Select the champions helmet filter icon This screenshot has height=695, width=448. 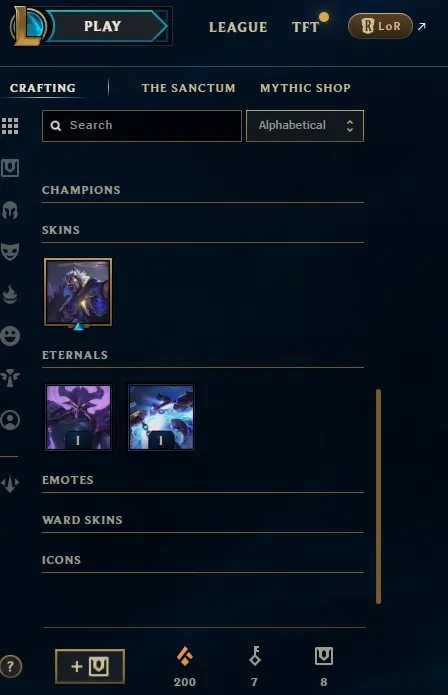[10, 210]
